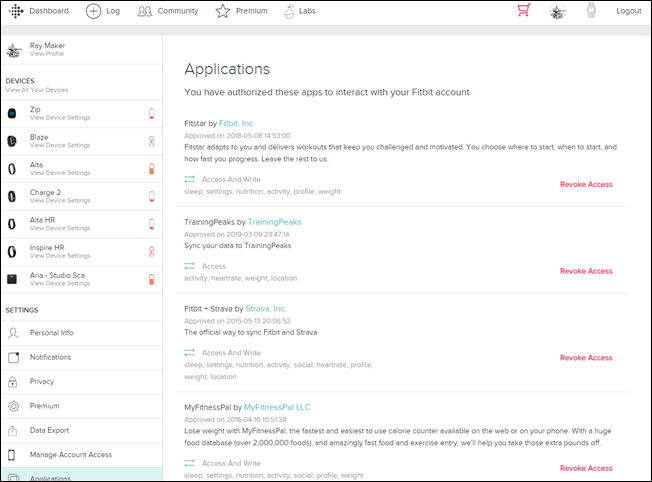The image size is (652, 482).
Task: Click the watch device icon in top bar
Action: 591,10
